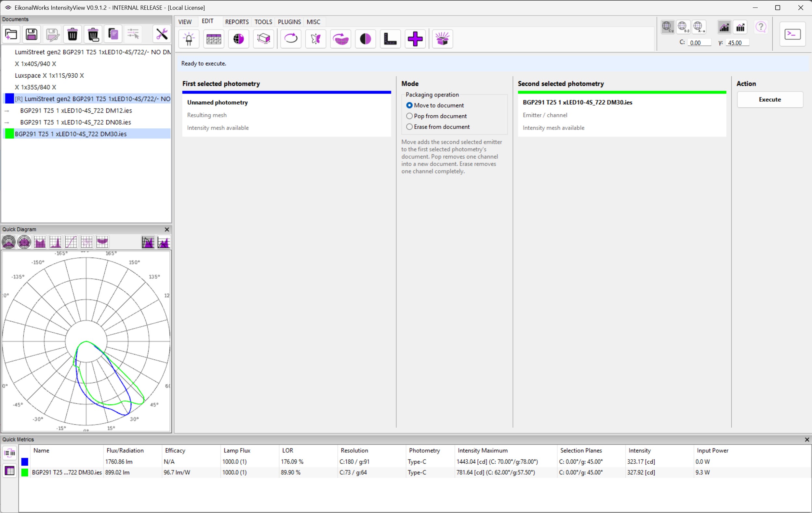Open the data table grid icon

(x=214, y=39)
